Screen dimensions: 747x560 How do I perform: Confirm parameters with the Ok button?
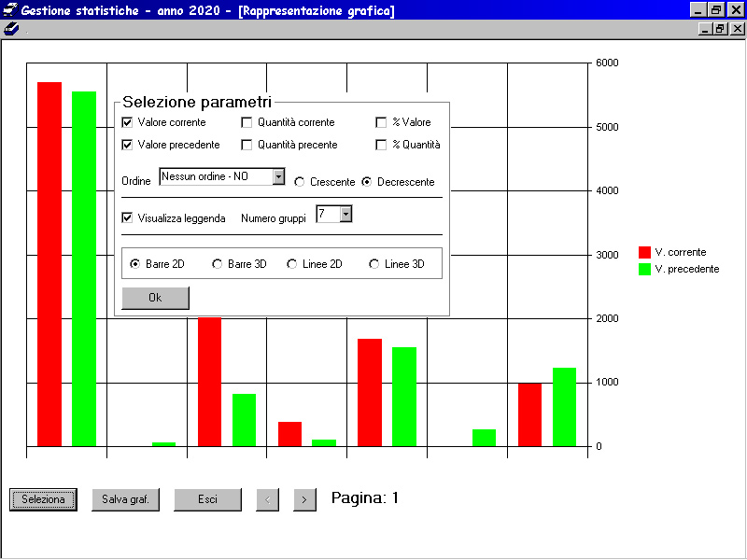(156, 298)
